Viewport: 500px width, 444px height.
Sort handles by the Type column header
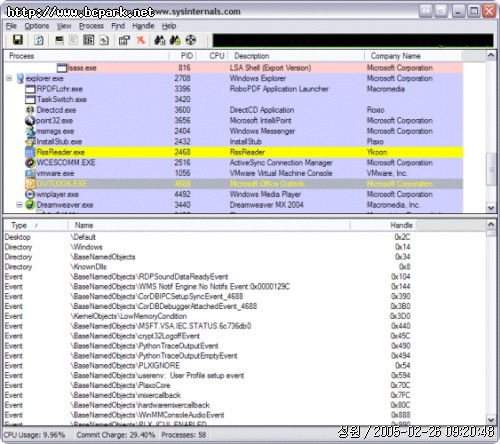[x=36, y=225]
